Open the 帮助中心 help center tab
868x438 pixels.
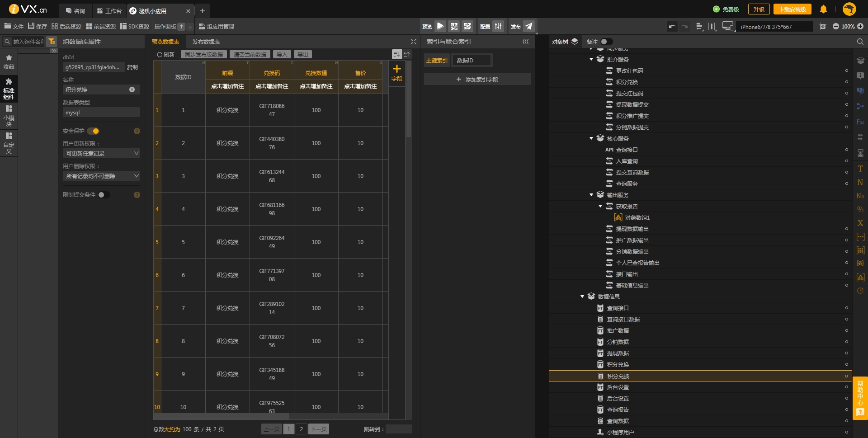(860, 398)
